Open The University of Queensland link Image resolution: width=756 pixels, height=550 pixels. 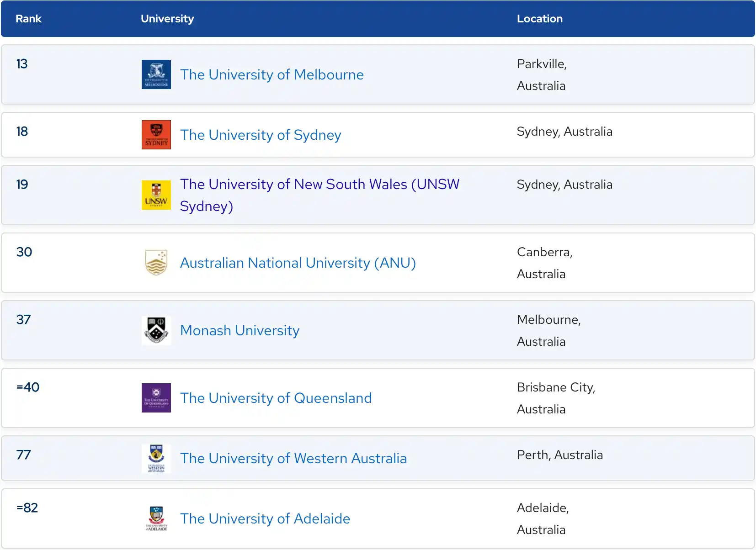click(276, 398)
